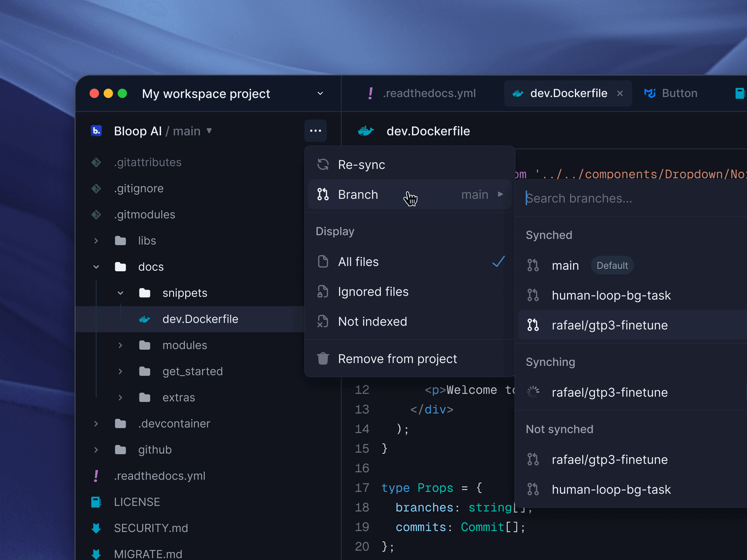Image resolution: width=747 pixels, height=560 pixels.
Task: Click the Bloop AI logo icon
Action: pyautogui.click(x=96, y=131)
